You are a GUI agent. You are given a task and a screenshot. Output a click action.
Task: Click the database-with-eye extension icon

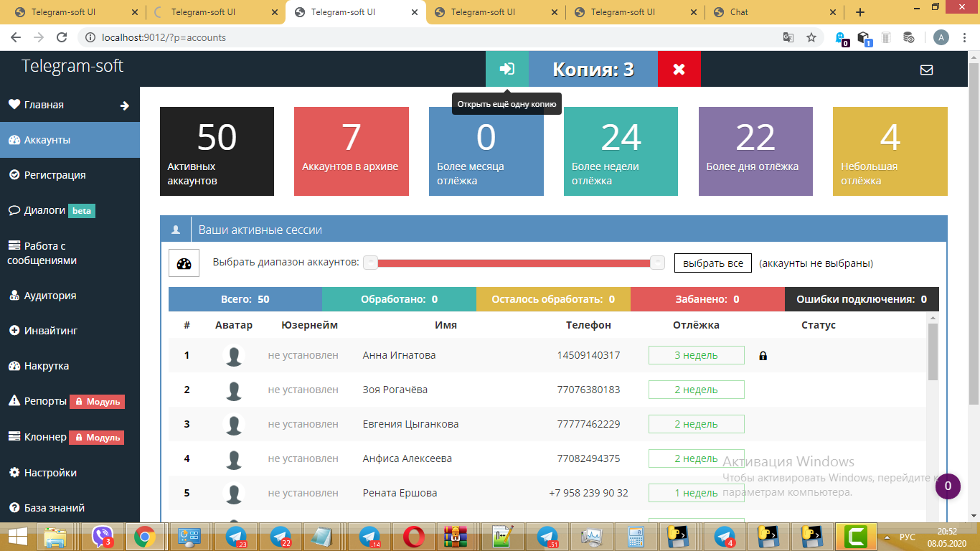coord(908,37)
